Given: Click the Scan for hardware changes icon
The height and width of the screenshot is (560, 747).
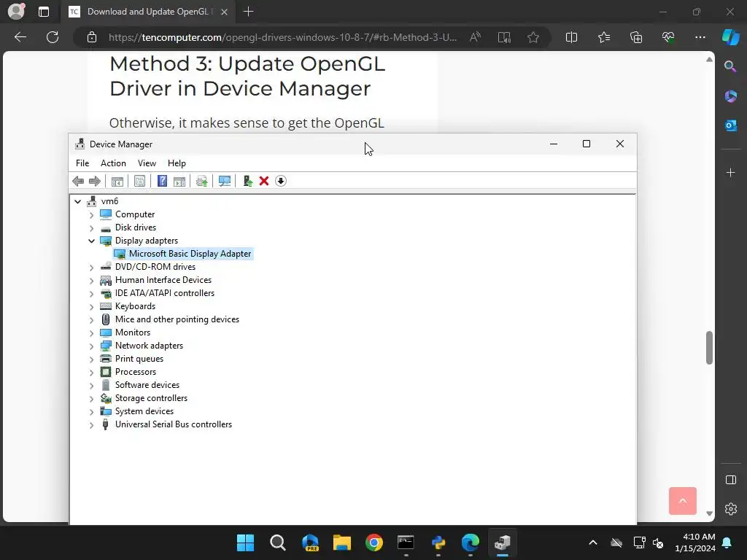Looking at the screenshot, I should [225, 181].
